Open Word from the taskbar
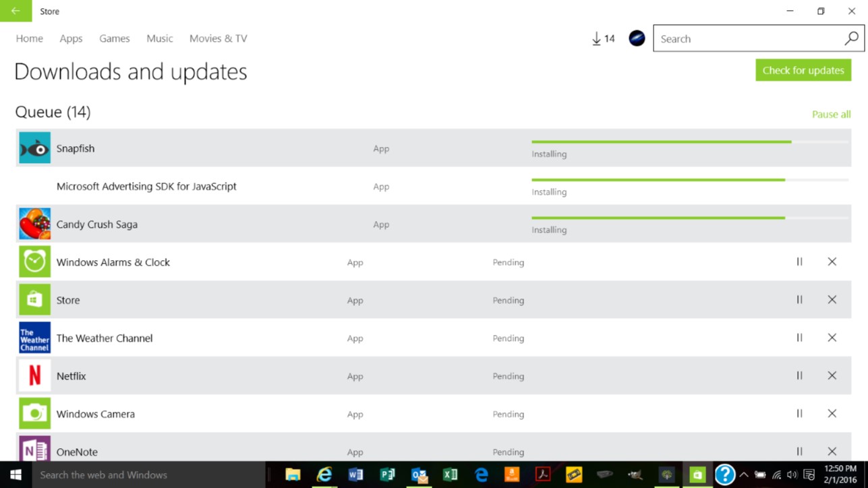The width and height of the screenshot is (868, 488). point(355,475)
